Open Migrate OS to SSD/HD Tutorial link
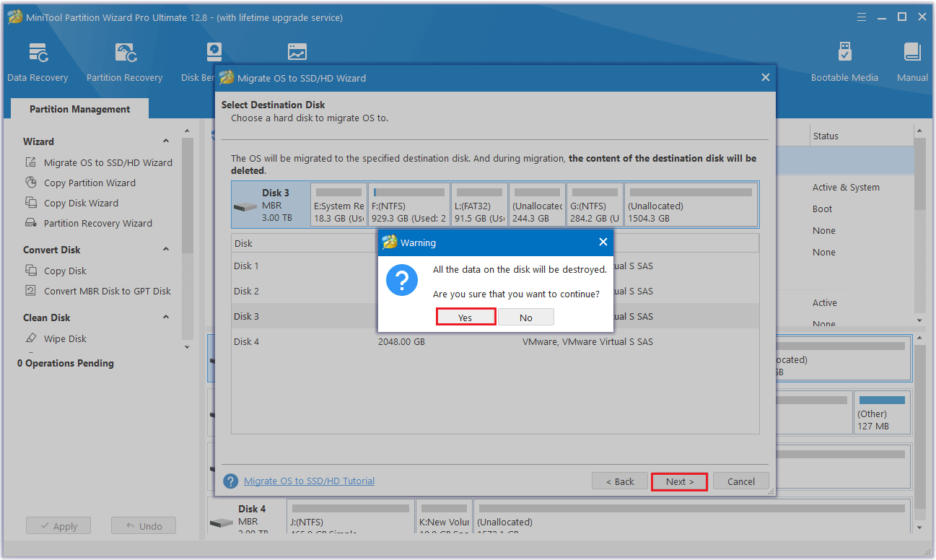Viewport: 936px width, 560px height. (309, 481)
